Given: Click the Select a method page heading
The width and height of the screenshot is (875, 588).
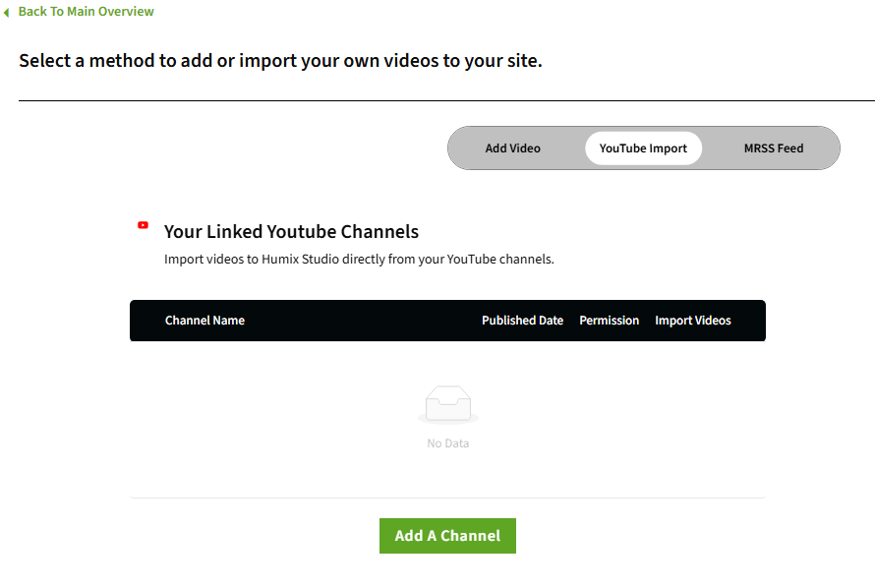Looking at the screenshot, I should [x=280, y=61].
